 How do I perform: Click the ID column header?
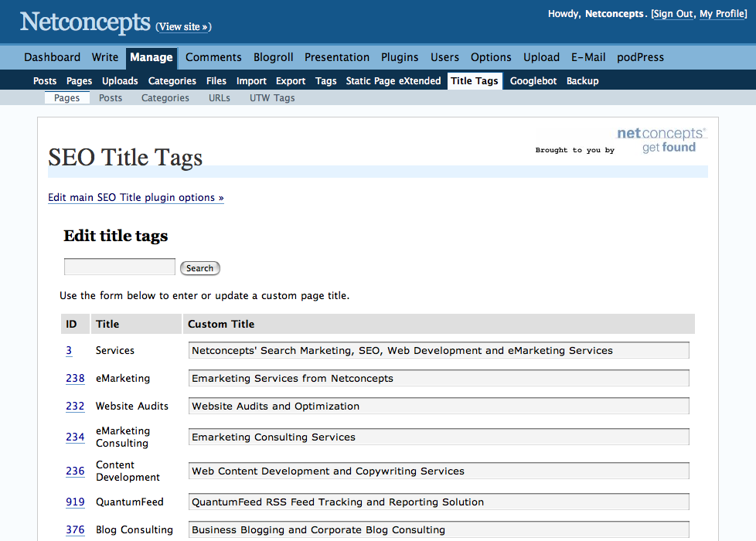coord(75,324)
